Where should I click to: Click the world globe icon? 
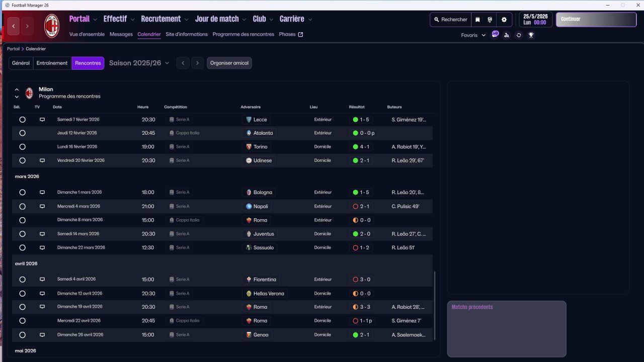490,20
